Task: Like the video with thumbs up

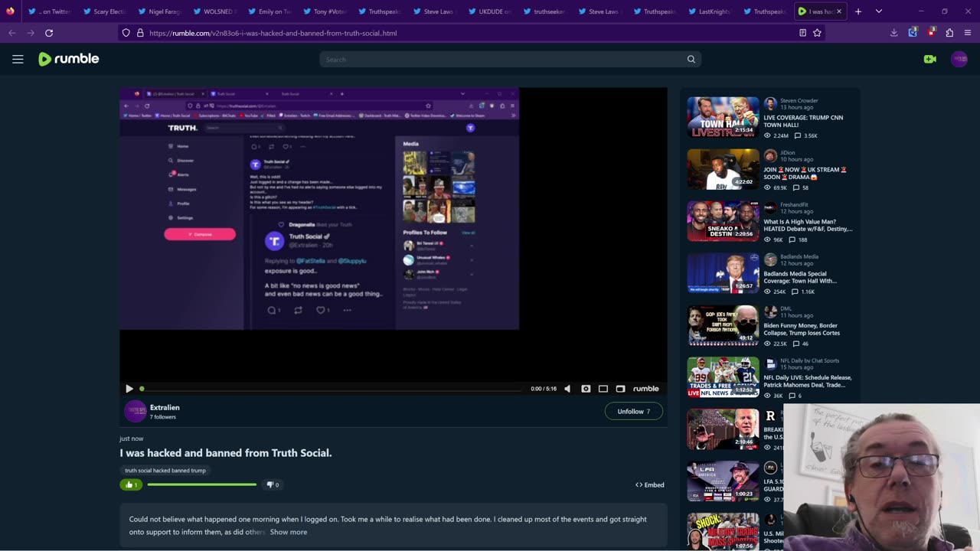Action: [131, 484]
